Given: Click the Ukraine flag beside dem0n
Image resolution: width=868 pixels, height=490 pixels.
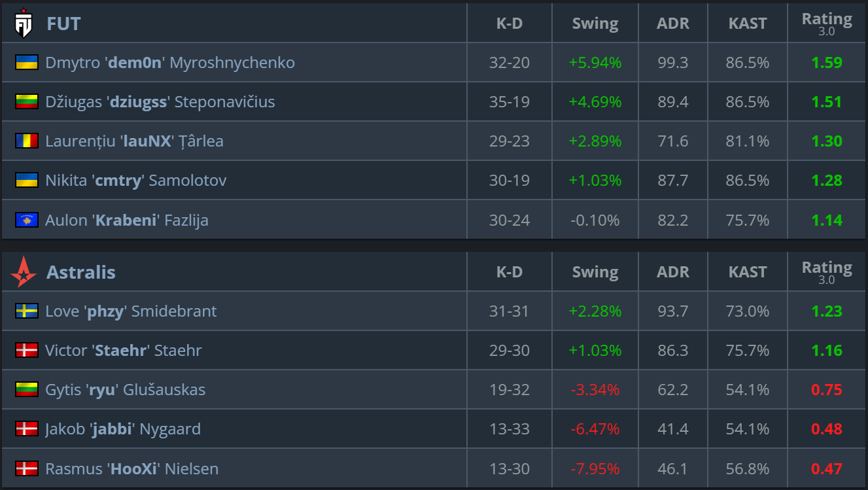Looking at the screenshot, I should [x=27, y=62].
